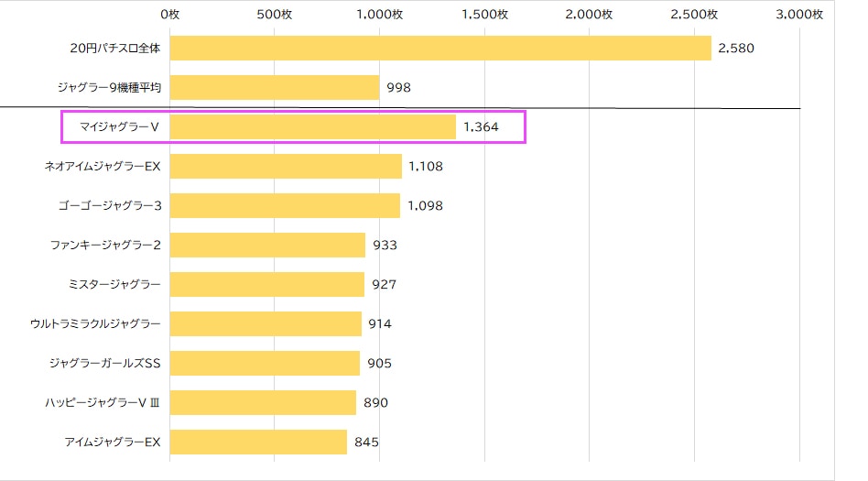Click the 1,000枚 axis label
The image size is (868, 481).
(379, 15)
